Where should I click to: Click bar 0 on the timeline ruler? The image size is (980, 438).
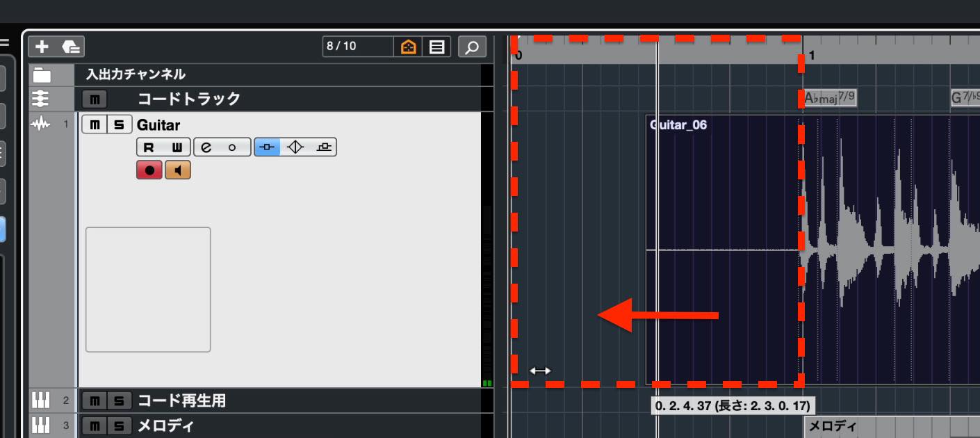tap(518, 54)
